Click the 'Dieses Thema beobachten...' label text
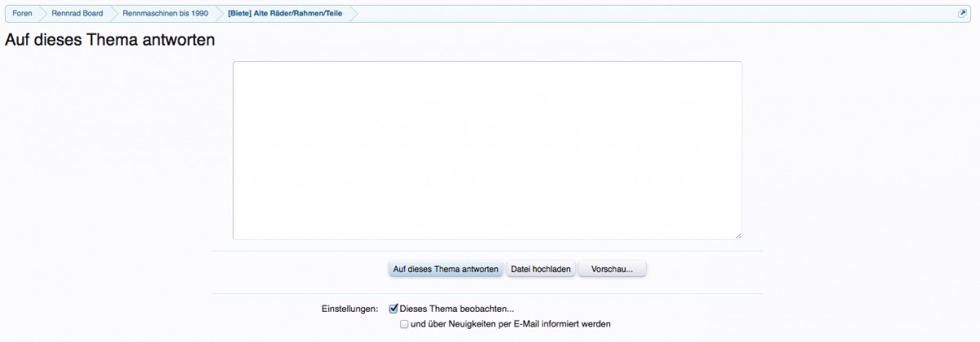Image resolution: width=980 pixels, height=342 pixels. [x=457, y=309]
